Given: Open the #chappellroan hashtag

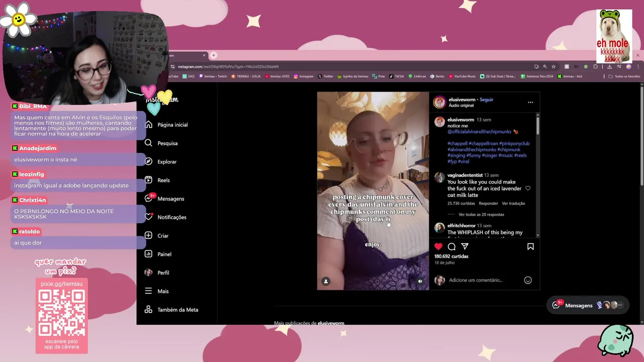Looking at the screenshot, I should [x=483, y=143].
